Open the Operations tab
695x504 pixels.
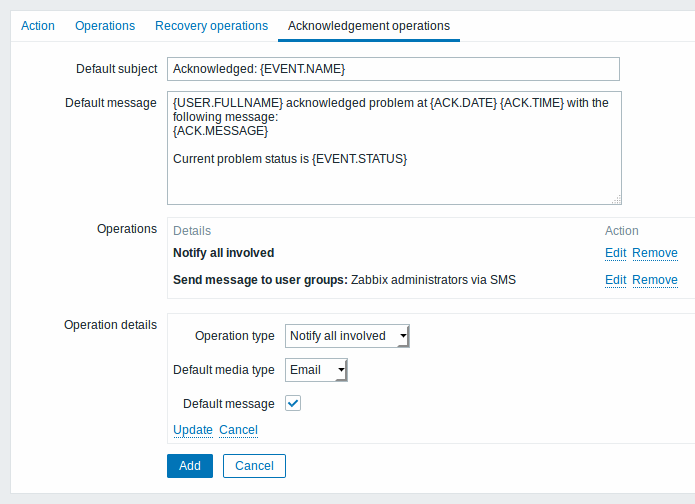coord(105,26)
